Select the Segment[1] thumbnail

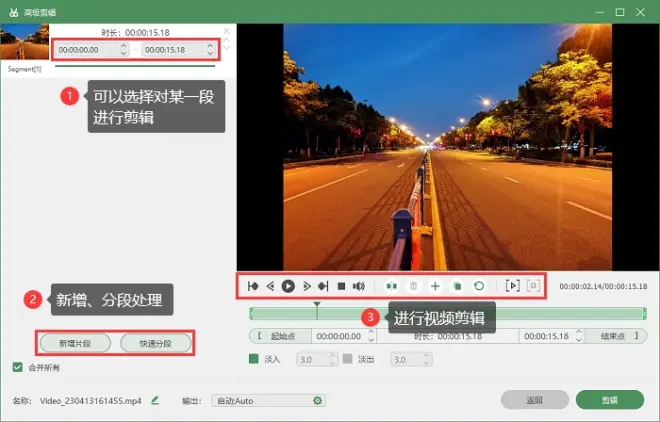tap(24, 42)
